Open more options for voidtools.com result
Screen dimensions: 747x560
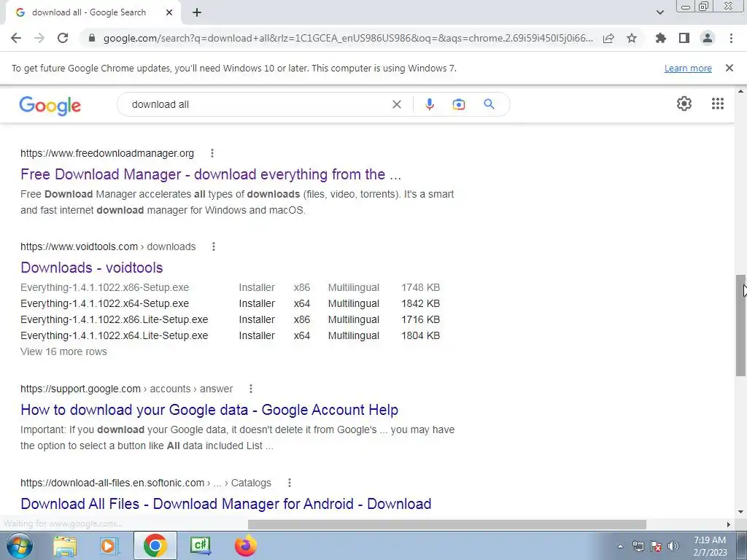tap(214, 246)
